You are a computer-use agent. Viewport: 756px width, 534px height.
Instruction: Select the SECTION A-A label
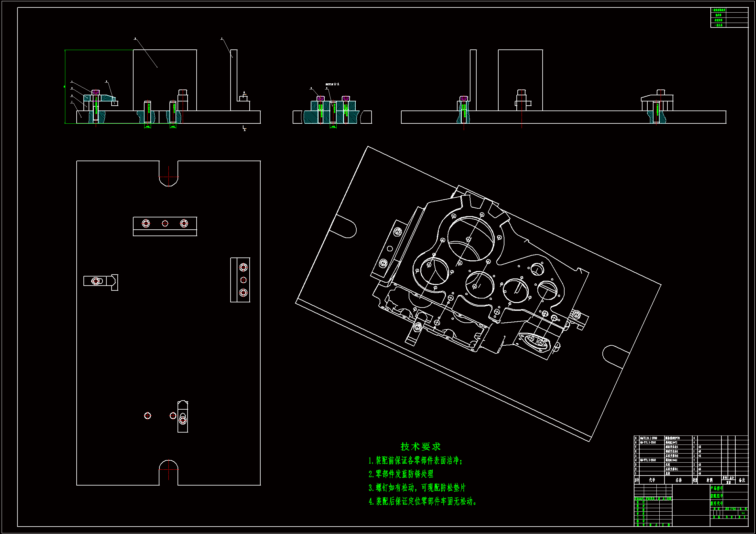click(x=332, y=85)
